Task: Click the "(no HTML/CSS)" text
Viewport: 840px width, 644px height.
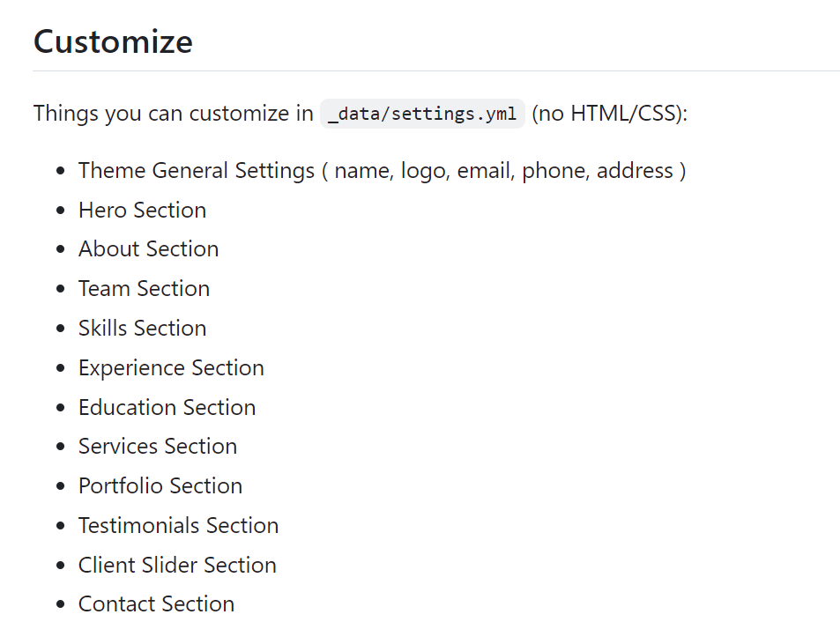Action: [x=609, y=114]
